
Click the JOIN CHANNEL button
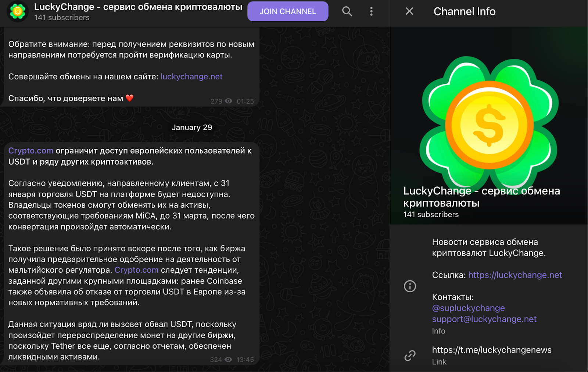[288, 11]
